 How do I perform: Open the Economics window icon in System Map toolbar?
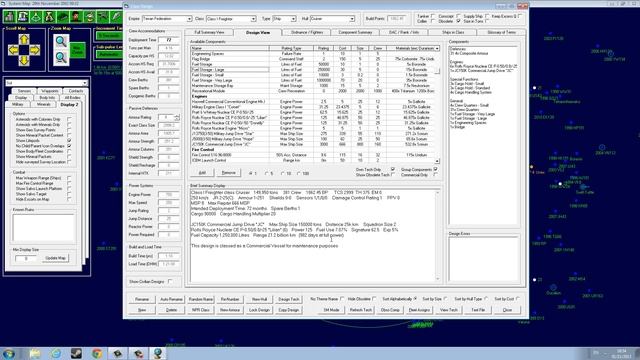[x=9, y=17]
